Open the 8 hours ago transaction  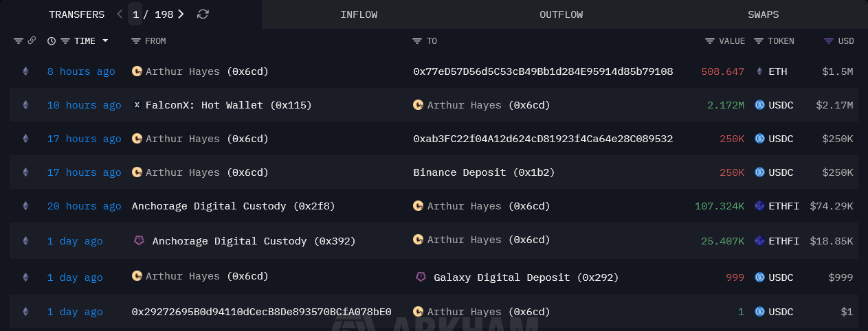pos(81,71)
